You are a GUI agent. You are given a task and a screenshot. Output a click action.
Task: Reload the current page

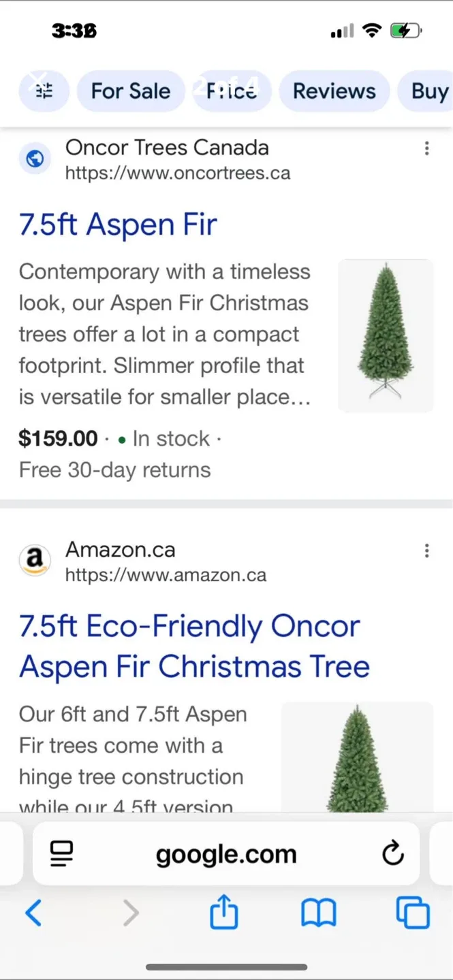click(393, 854)
